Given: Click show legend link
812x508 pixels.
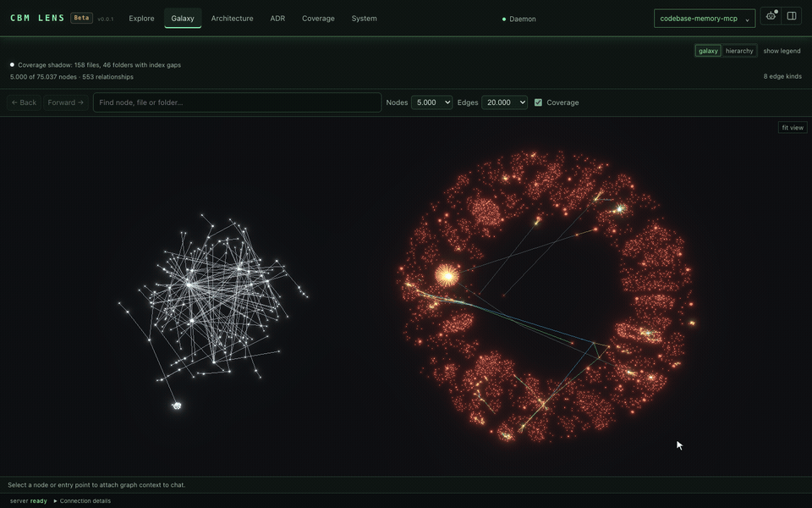Looking at the screenshot, I should pos(782,51).
